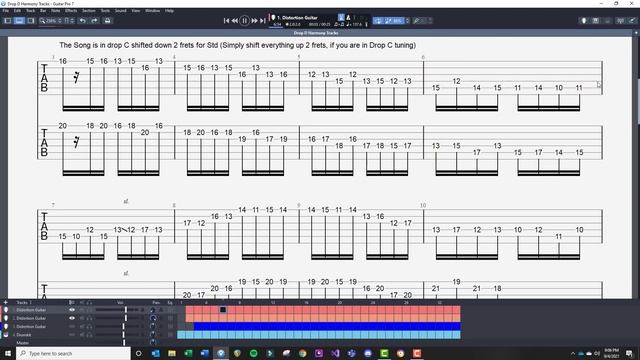
Task: Toggle the left edition palette panel icon
Action: [x=8, y=20]
